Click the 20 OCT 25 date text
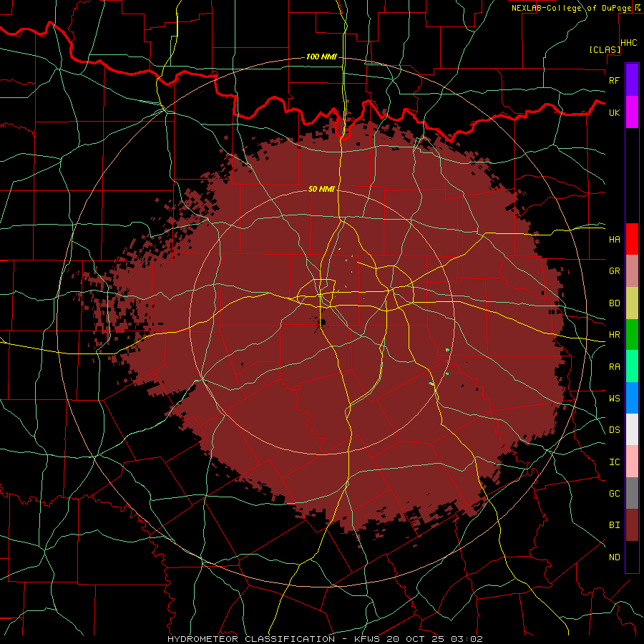Screen dimensions: 644x644 416,639
